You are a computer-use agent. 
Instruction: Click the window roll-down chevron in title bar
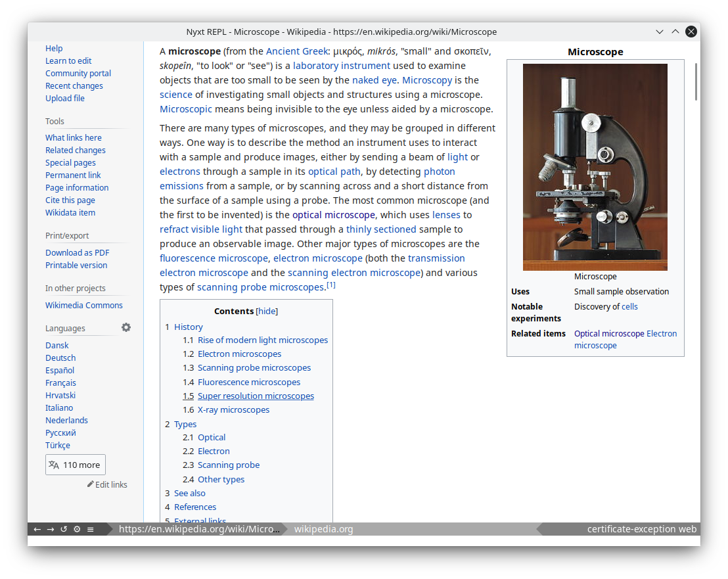pos(660,32)
